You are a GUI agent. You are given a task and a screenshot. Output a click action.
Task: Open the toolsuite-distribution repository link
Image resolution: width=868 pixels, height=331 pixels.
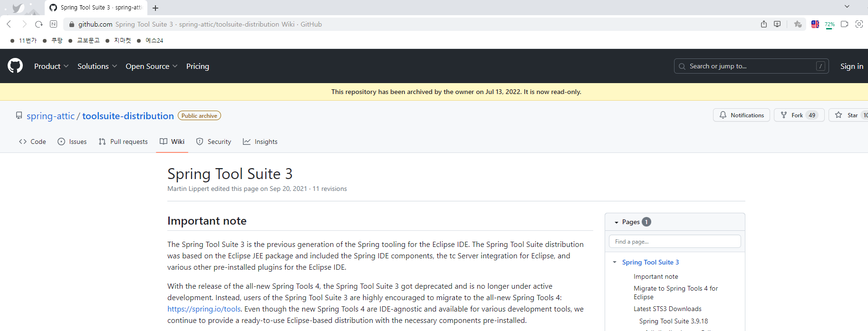(128, 116)
